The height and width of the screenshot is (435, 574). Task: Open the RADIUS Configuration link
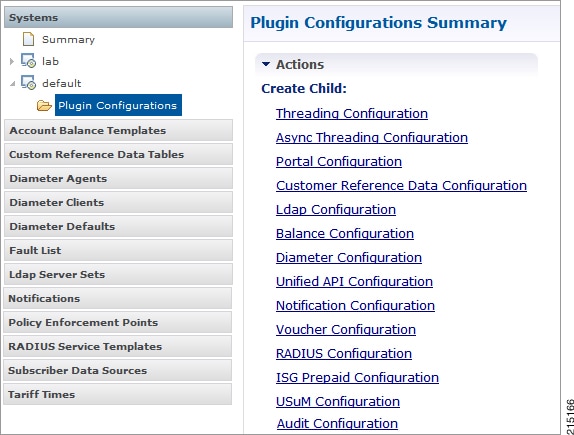point(344,353)
